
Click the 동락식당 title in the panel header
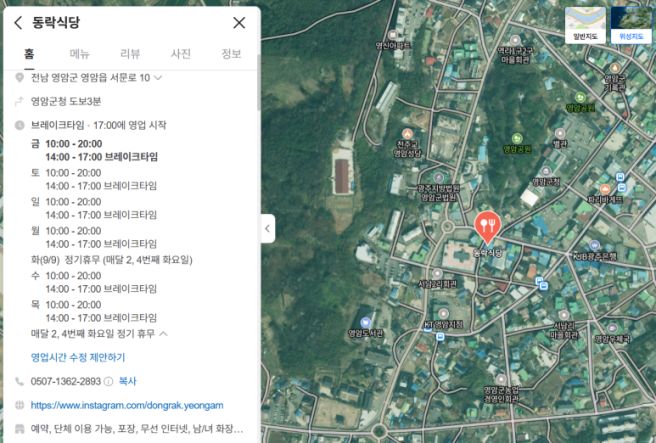click(56, 23)
